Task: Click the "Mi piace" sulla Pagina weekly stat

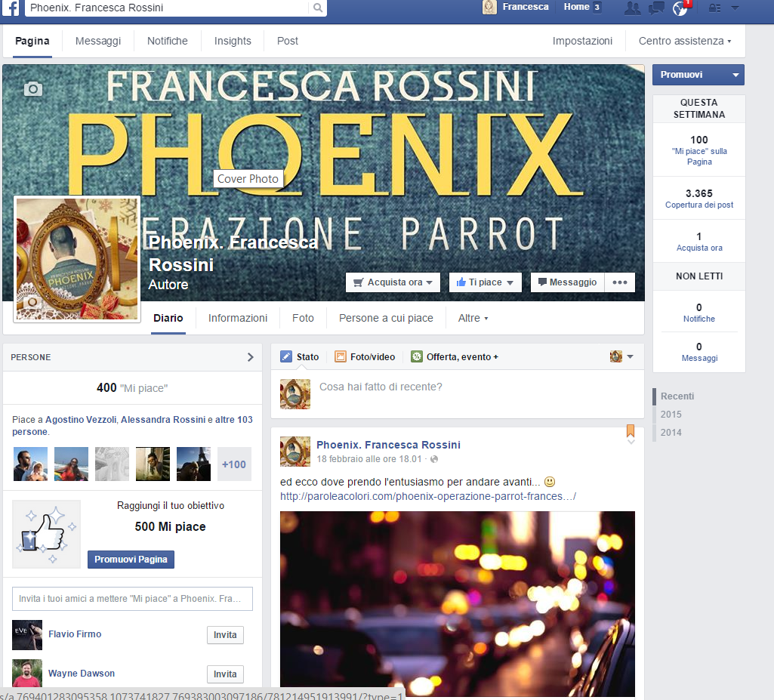Action: (699, 150)
